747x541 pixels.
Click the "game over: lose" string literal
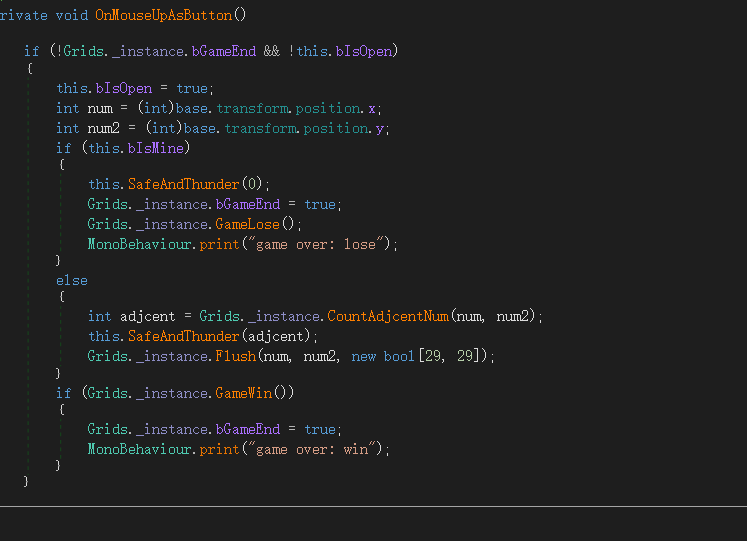pyautogui.click(x=315, y=244)
